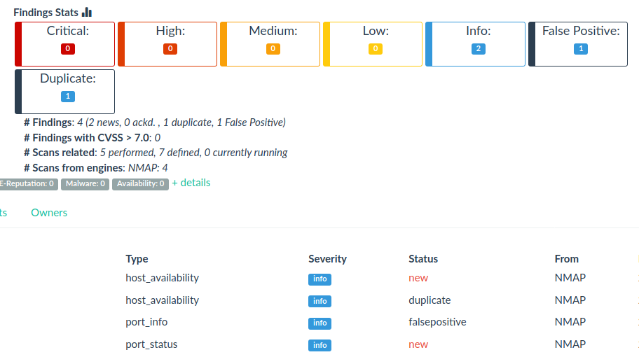Screen dimensions: 639x364
Task: Click the Critical count badge showing 0
Action: coord(68,49)
